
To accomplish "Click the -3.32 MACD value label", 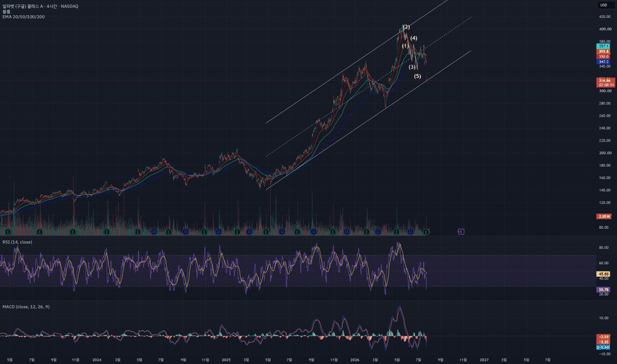I will tap(604, 342).
